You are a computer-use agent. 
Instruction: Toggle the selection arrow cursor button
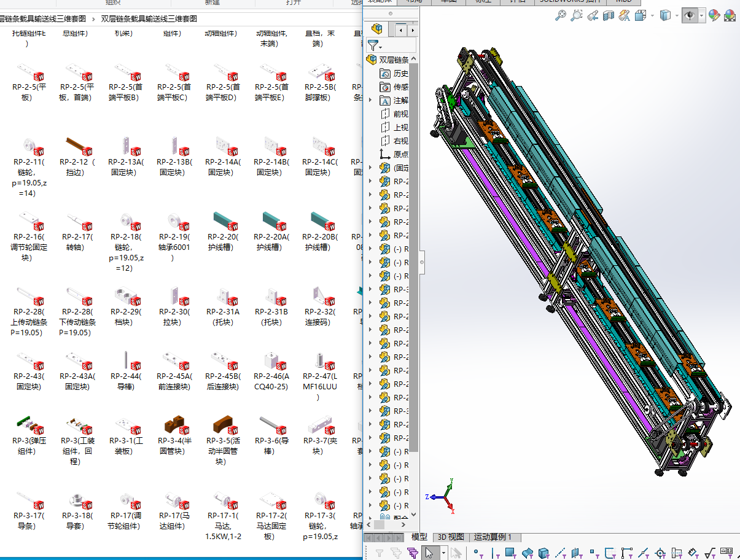429,553
